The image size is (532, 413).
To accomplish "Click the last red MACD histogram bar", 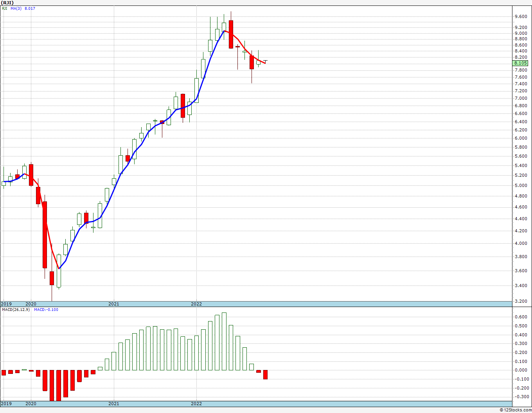I will [x=266, y=375].
